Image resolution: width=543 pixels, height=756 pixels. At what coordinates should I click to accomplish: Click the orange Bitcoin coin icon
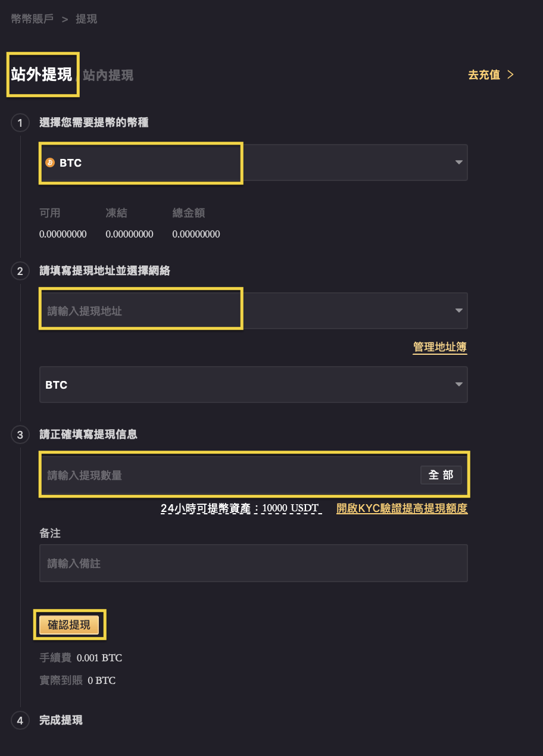(50, 163)
